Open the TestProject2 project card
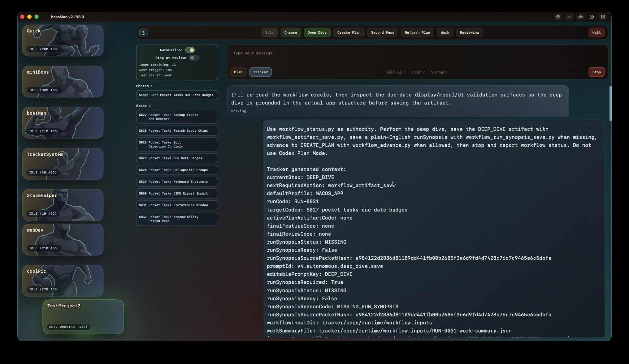This screenshot has width=629, height=364. [x=83, y=317]
